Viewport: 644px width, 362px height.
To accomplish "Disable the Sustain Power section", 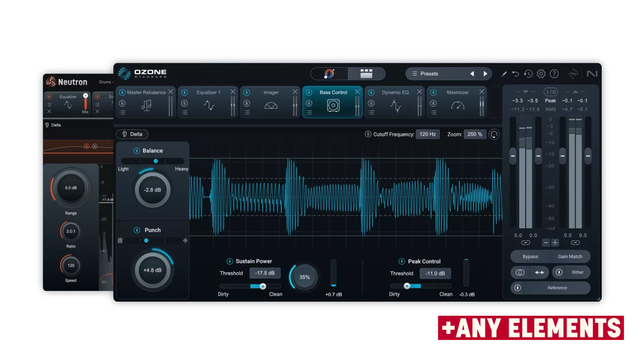I will (229, 261).
